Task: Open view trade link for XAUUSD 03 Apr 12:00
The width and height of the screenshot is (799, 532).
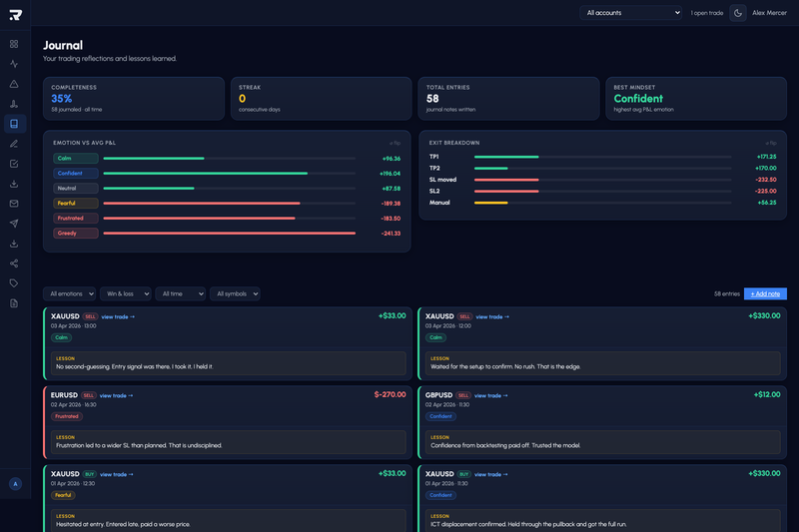Action: tap(492, 316)
